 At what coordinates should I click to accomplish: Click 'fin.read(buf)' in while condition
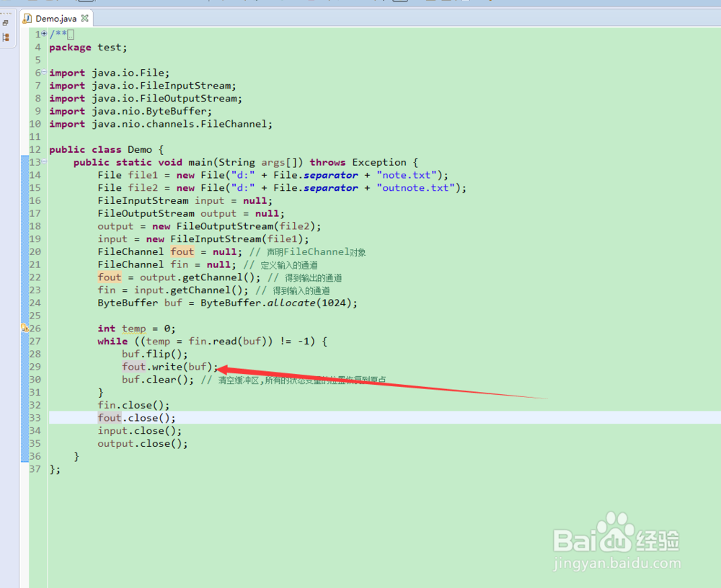click(x=227, y=342)
